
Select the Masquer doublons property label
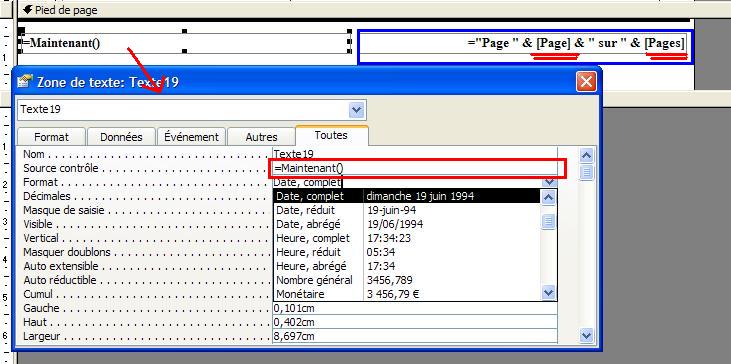67,252
